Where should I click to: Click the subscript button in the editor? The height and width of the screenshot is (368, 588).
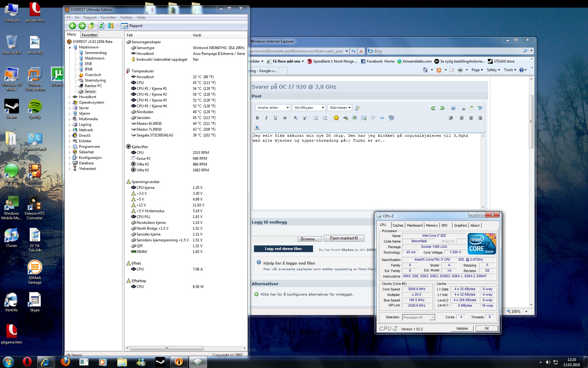[296, 118]
